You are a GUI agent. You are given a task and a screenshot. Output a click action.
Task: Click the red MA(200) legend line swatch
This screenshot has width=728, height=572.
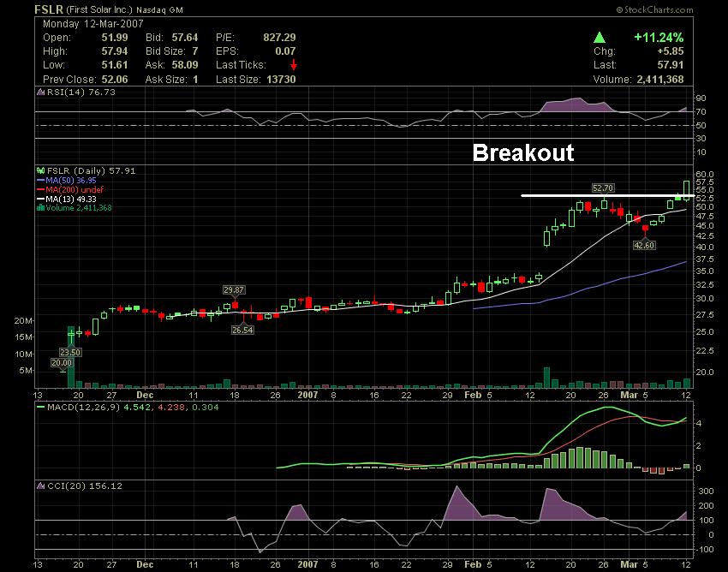41,189
